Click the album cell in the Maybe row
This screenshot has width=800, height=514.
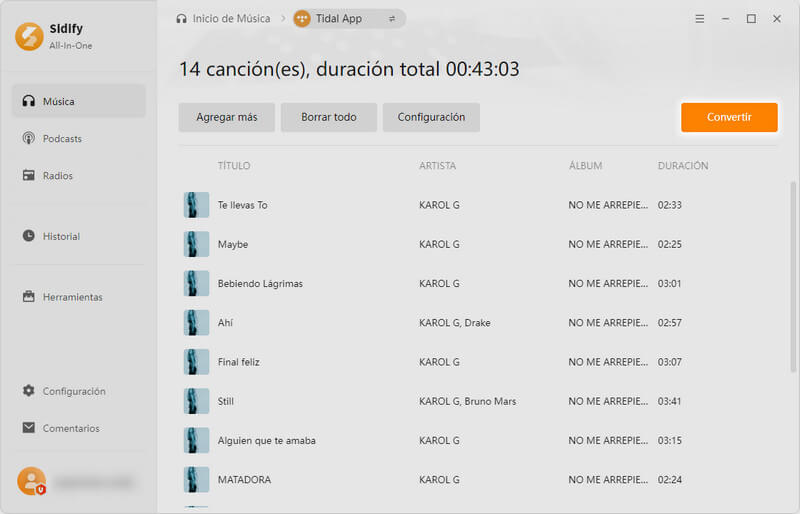pyautogui.click(x=608, y=244)
